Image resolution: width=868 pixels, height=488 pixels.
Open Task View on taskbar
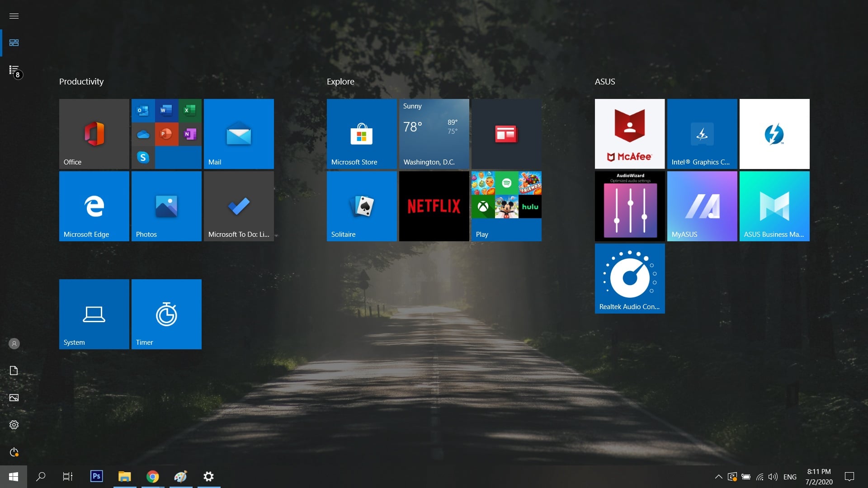[x=68, y=477]
